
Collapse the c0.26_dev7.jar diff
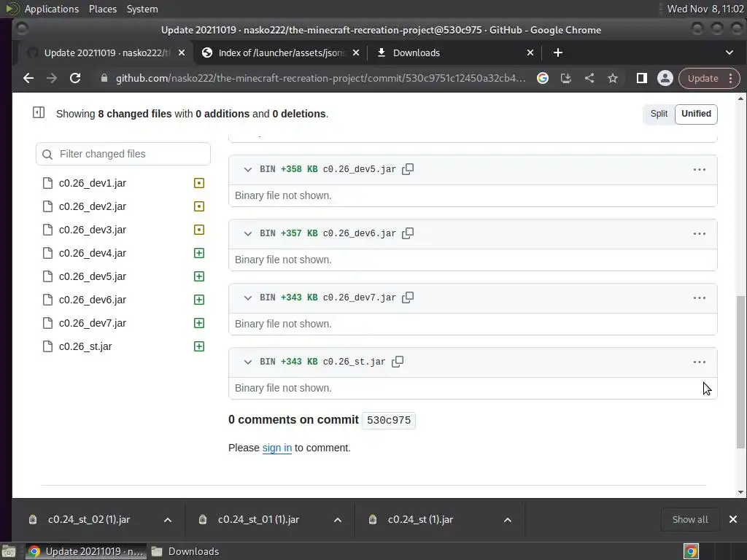tap(248, 298)
